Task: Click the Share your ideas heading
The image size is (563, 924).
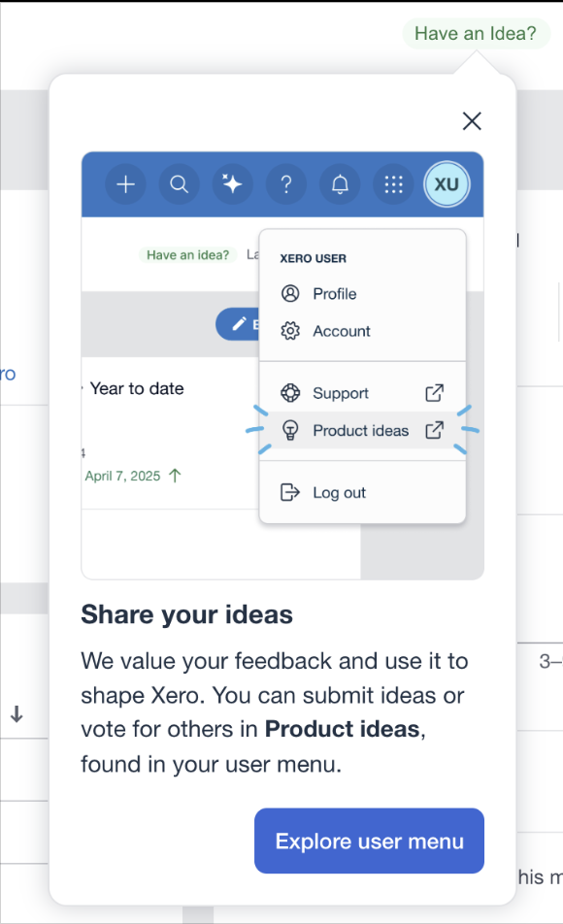Action: pyautogui.click(x=187, y=614)
